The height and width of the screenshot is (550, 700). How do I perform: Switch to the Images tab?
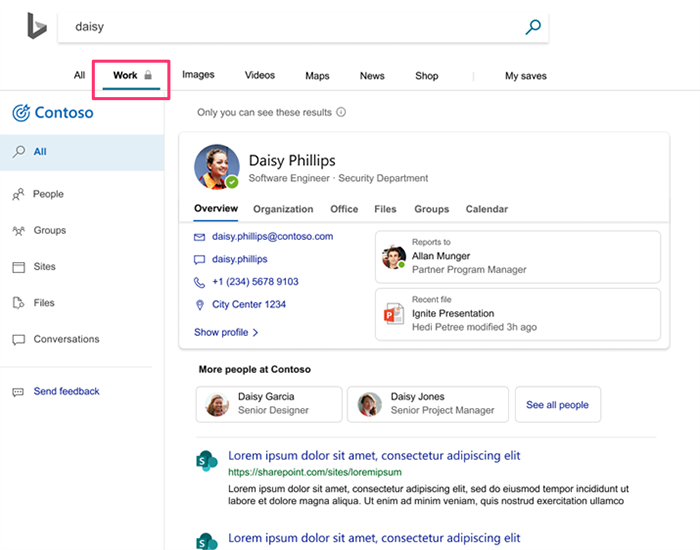coord(198,75)
